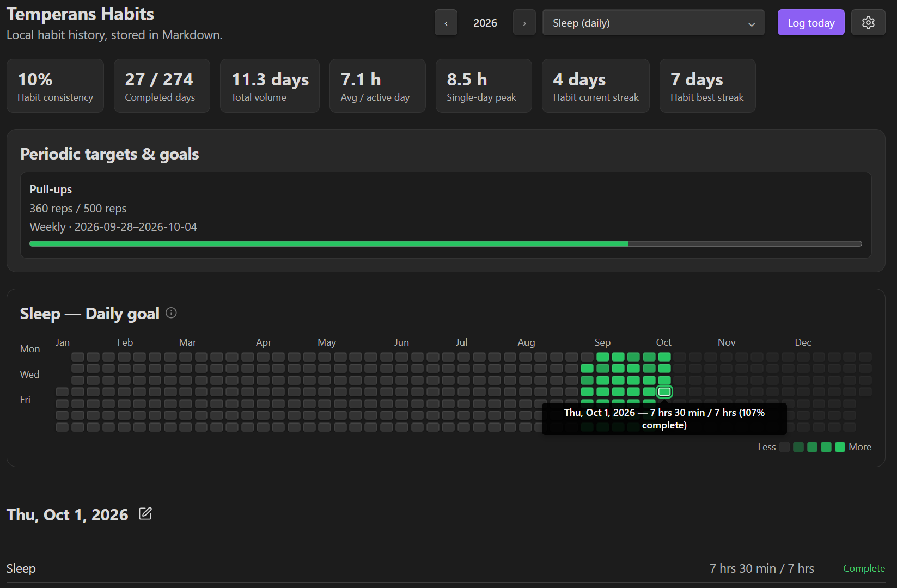Image resolution: width=897 pixels, height=588 pixels.
Task: Click the 7 days Habit best streak card
Action: [707, 86]
